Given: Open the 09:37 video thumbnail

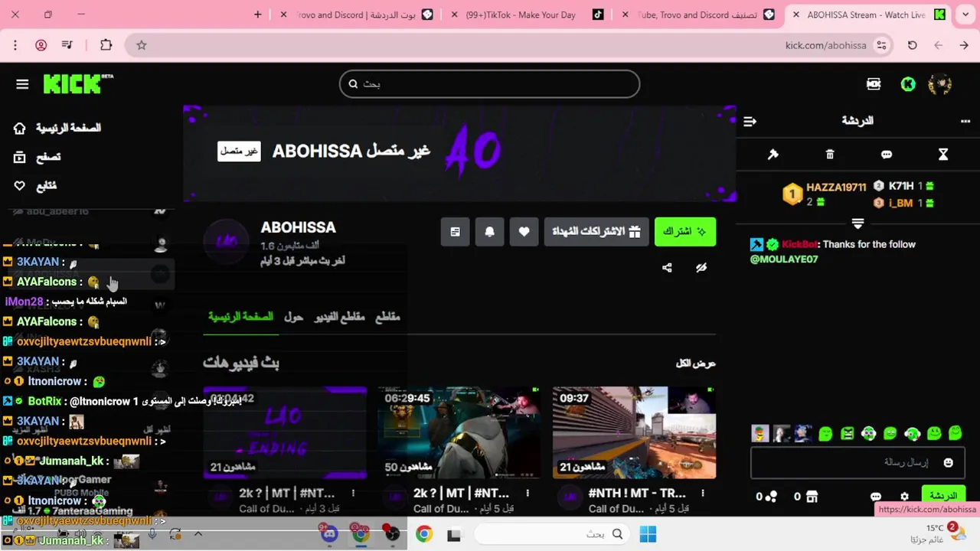Looking at the screenshot, I should click(x=634, y=432).
